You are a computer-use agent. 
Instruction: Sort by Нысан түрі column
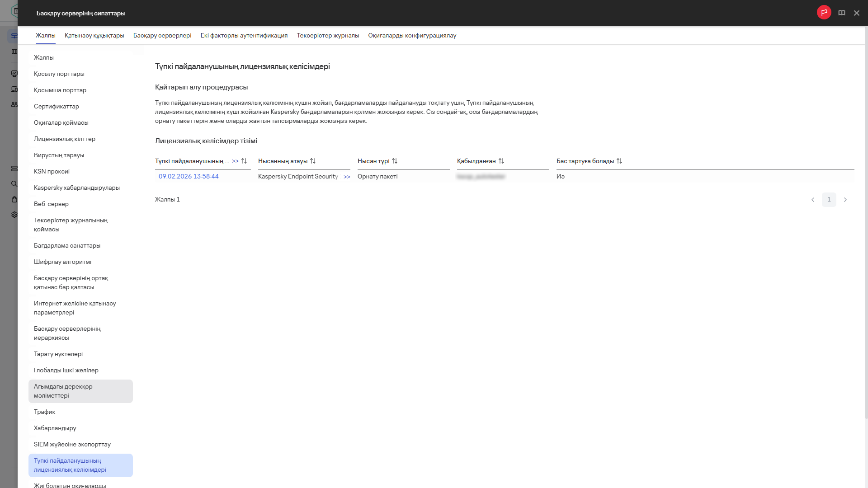pyautogui.click(x=395, y=161)
